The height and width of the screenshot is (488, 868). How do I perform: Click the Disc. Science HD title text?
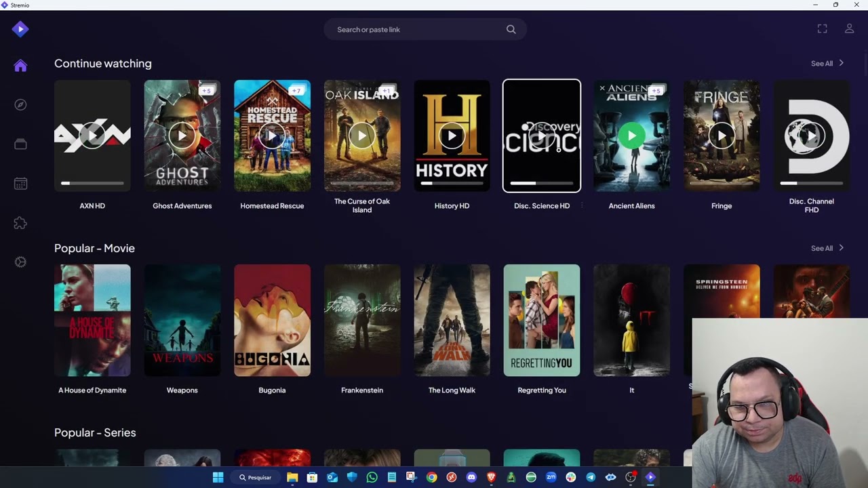tap(542, 206)
